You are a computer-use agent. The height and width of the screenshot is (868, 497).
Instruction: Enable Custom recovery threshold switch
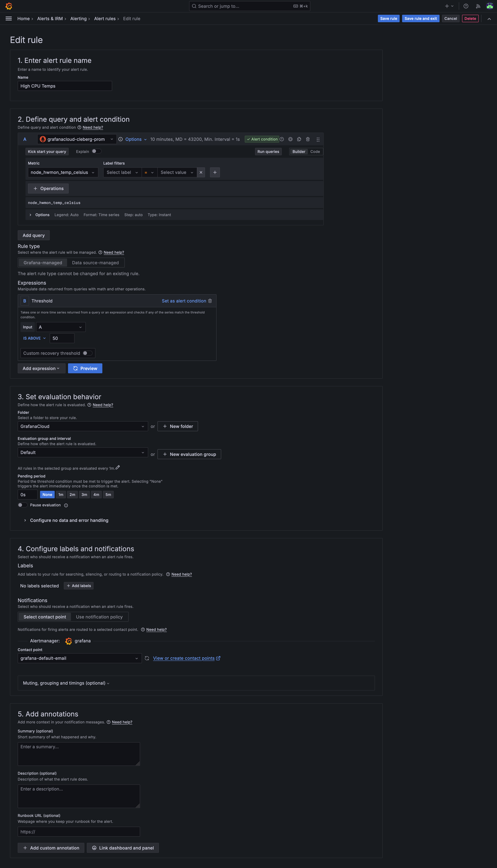click(x=88, y=353)
